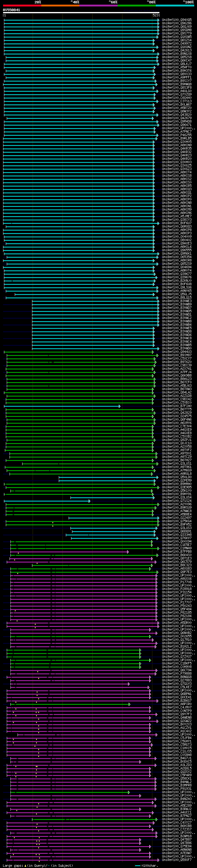Select hit label UniRef100_Q8S3F8
197x868 pixels.
[x=177, y=88]
